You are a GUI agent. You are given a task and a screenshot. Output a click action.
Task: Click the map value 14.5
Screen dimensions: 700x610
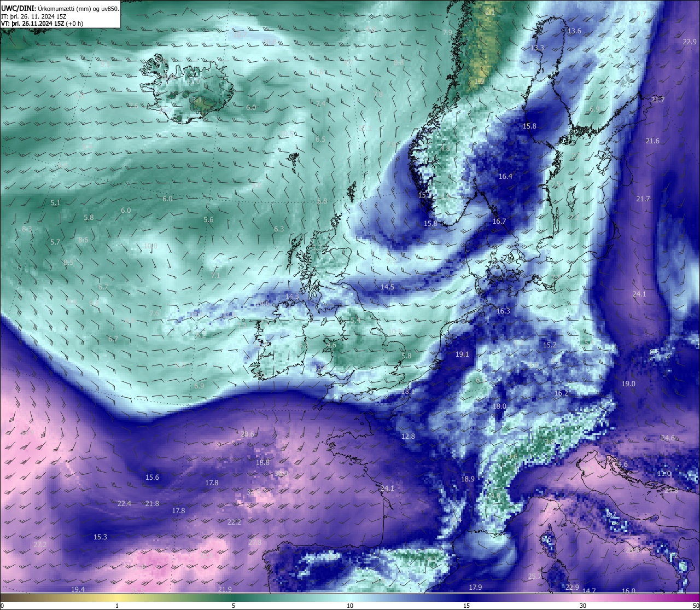[387, 287]
